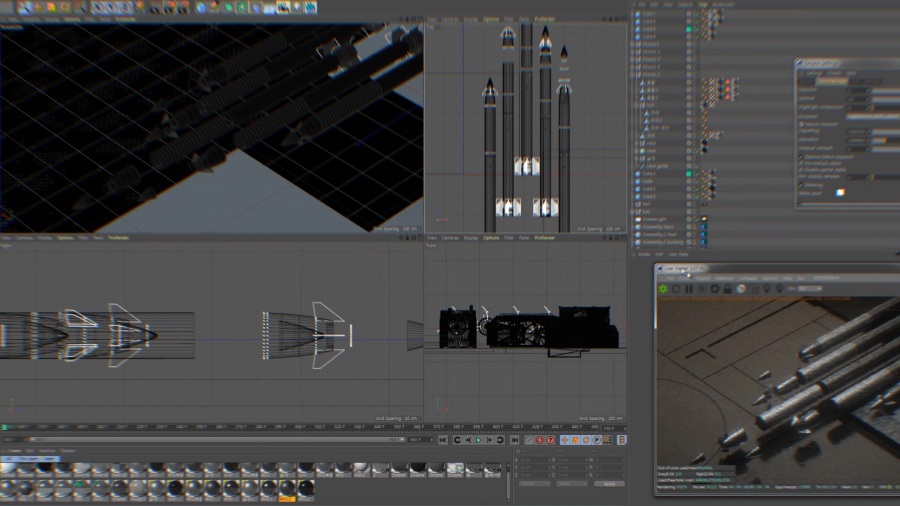
Task: Select the orange-highlighted material thumbnail
Action: (x=287, y=489)
